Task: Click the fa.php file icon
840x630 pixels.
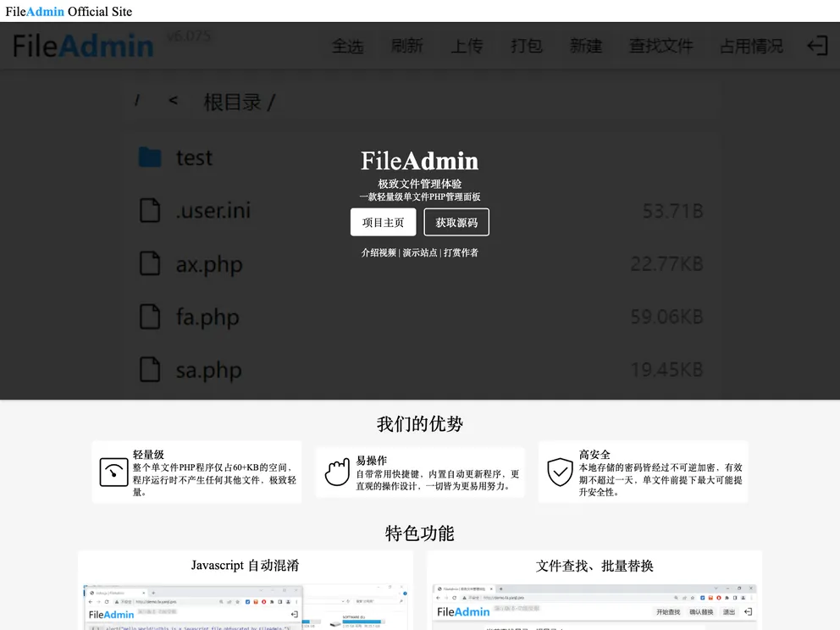Action: 149,317
